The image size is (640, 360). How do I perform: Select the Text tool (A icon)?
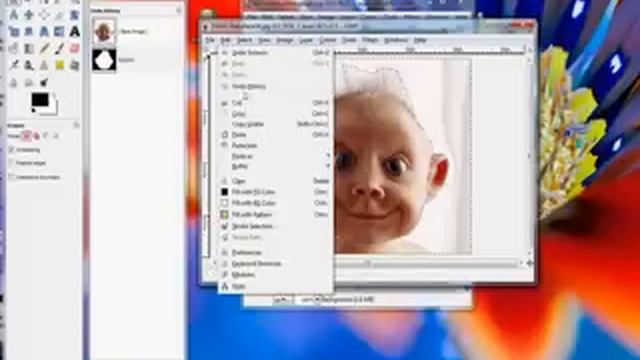(x=74, y=31)
